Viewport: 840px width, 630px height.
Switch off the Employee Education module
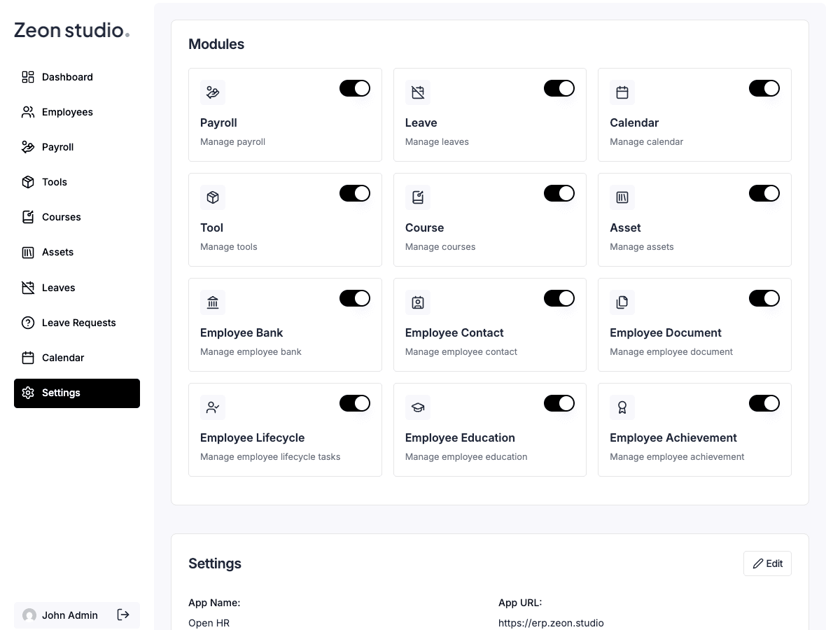pos(559,403)
